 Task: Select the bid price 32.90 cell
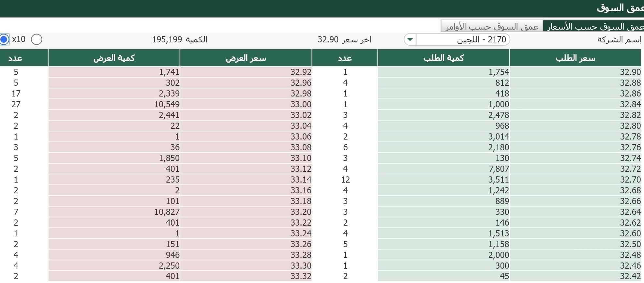(x=575, y=72)
